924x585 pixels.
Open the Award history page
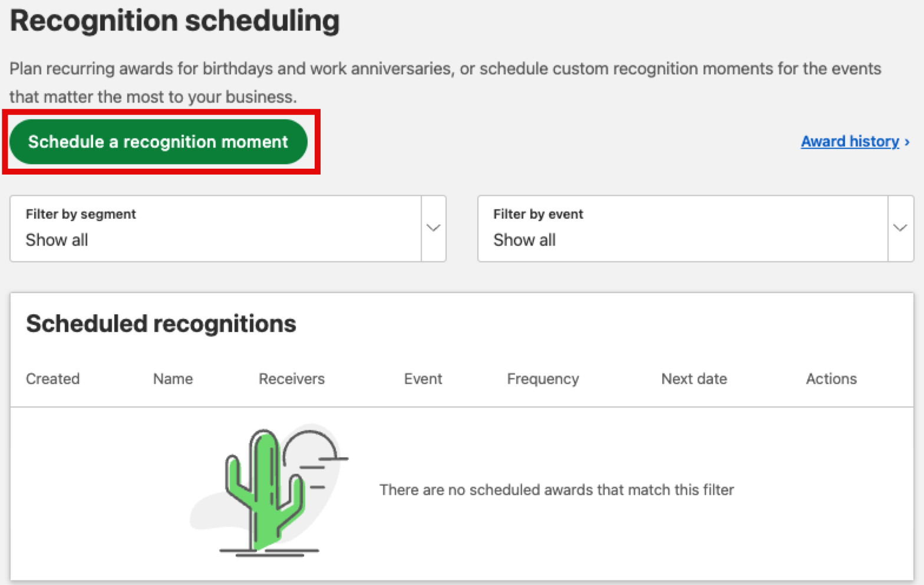tap(850, 142)
